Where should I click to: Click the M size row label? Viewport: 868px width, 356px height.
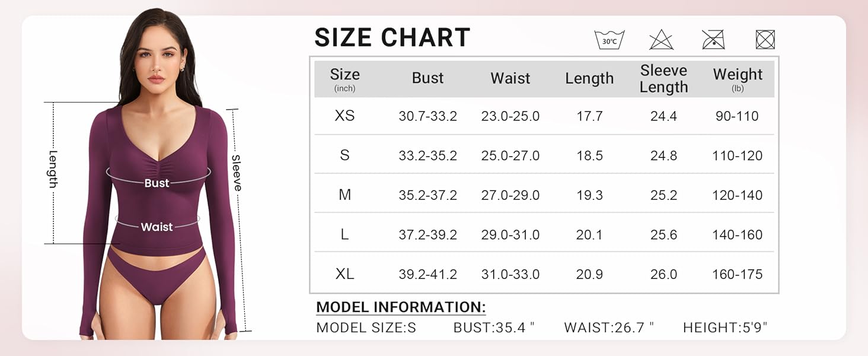(344, 195)
